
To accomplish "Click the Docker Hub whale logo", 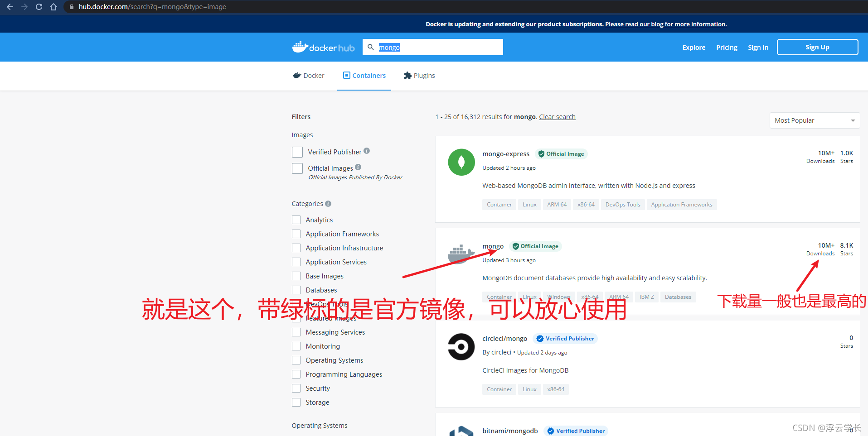I will 324,47.
